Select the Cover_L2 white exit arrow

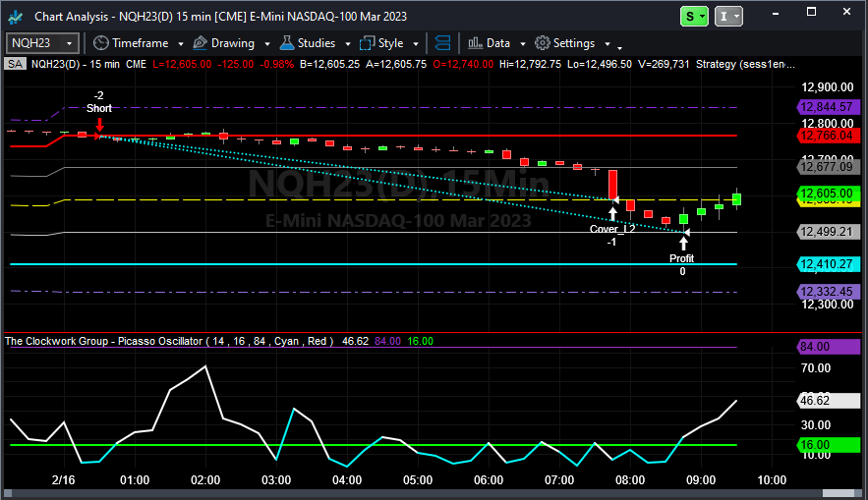point(612,213)
